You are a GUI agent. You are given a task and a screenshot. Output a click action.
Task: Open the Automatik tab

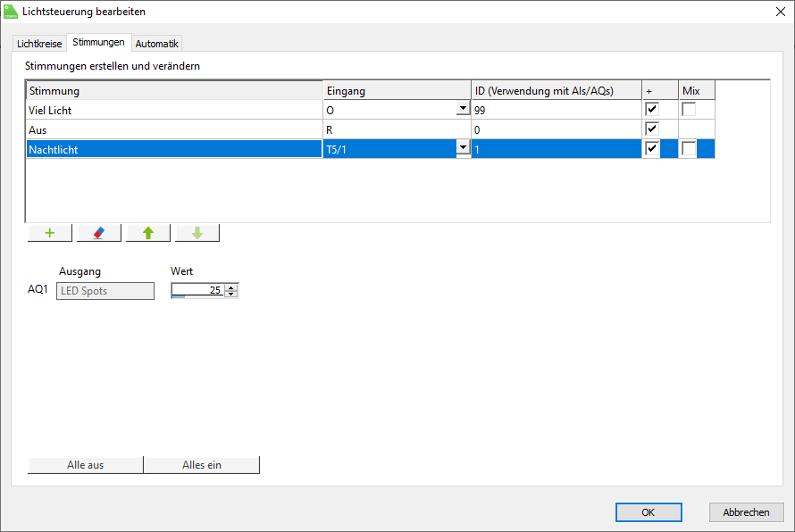pos(156,44)
